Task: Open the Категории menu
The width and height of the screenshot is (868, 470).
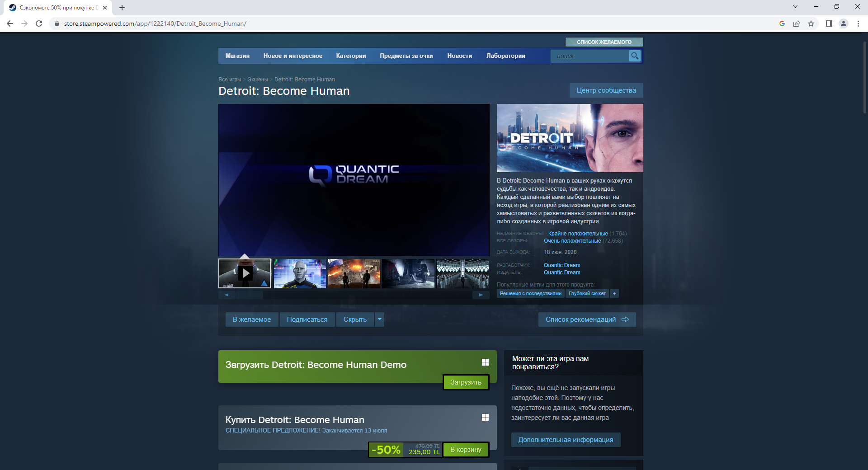Action: pos(351,56)
